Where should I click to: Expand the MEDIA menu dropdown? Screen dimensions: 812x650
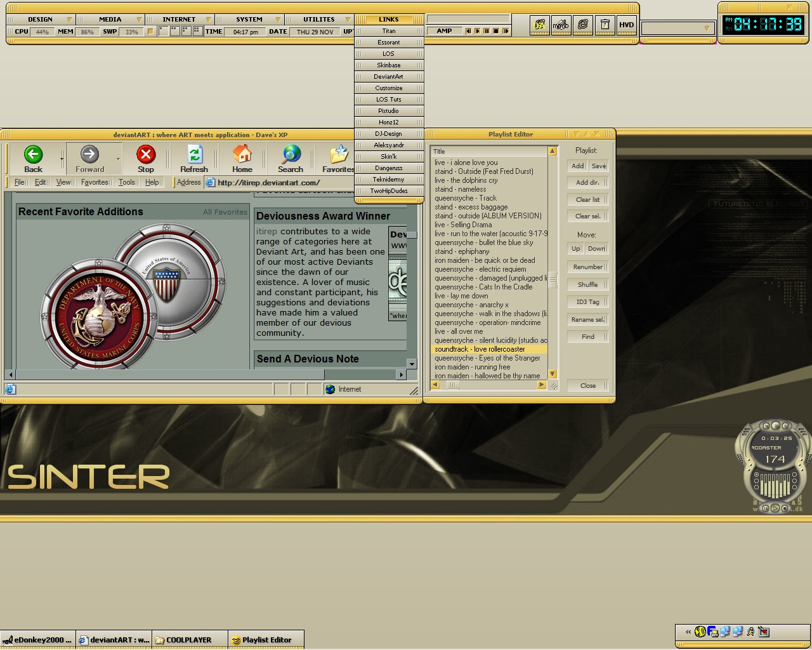point(139,20)
